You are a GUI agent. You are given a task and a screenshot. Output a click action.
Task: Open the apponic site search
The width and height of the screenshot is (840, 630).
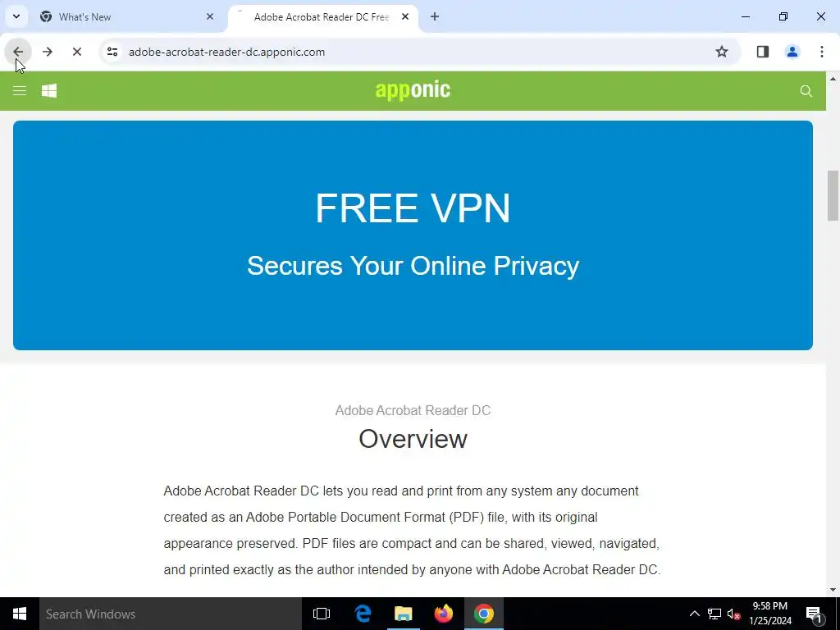click(806, 91)
